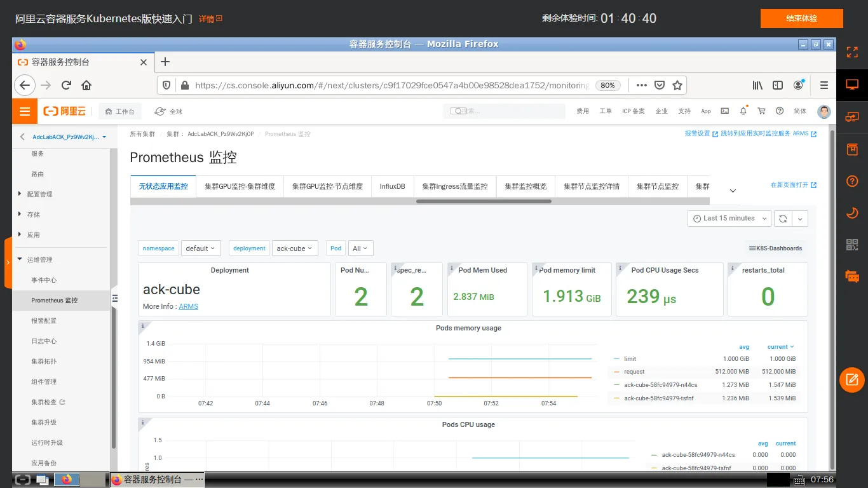Toggle ack-cube-58fc94979-n44cs memory series
The width and height of the screenshot is (868, 488).
point(660,385)
